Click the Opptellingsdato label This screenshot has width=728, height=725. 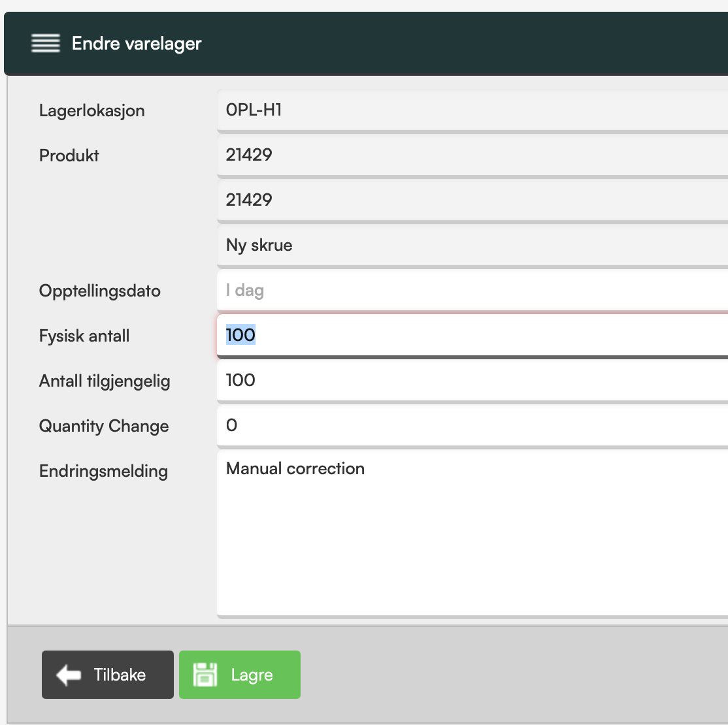100,291
